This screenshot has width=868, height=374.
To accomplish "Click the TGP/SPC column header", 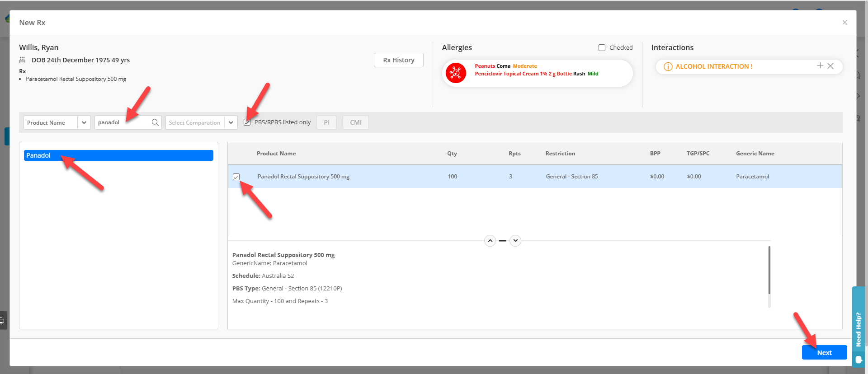I will click(698, 154).
